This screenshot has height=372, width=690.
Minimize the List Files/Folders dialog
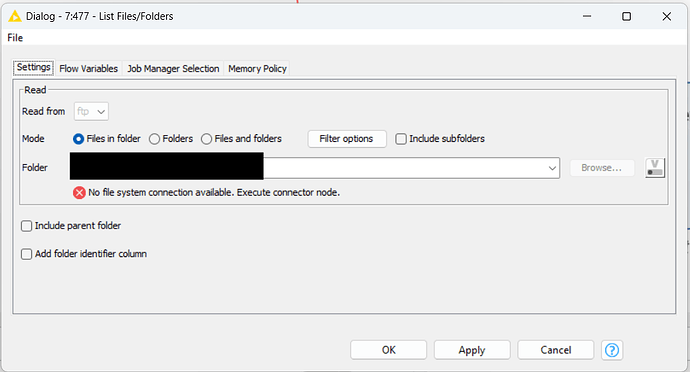tap(587, 16)
